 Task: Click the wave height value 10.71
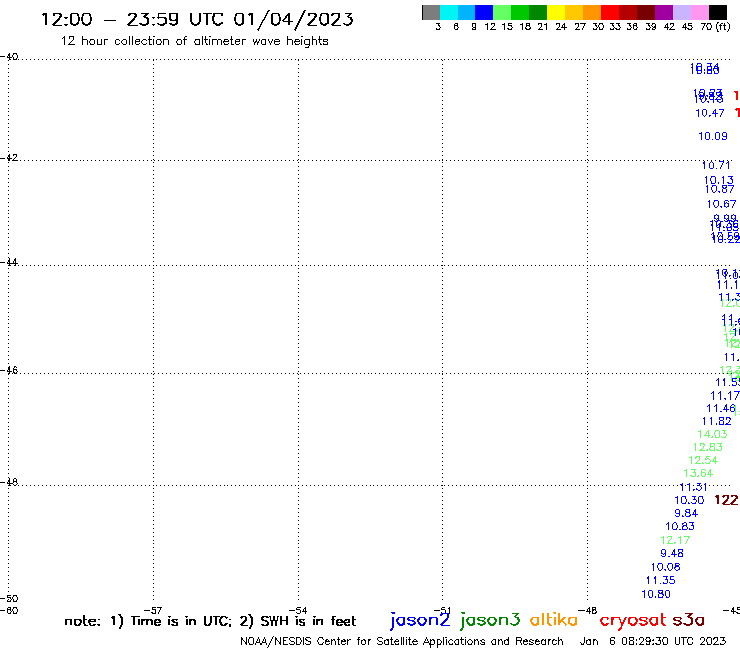pyautogui.click(x=716, y=165)
